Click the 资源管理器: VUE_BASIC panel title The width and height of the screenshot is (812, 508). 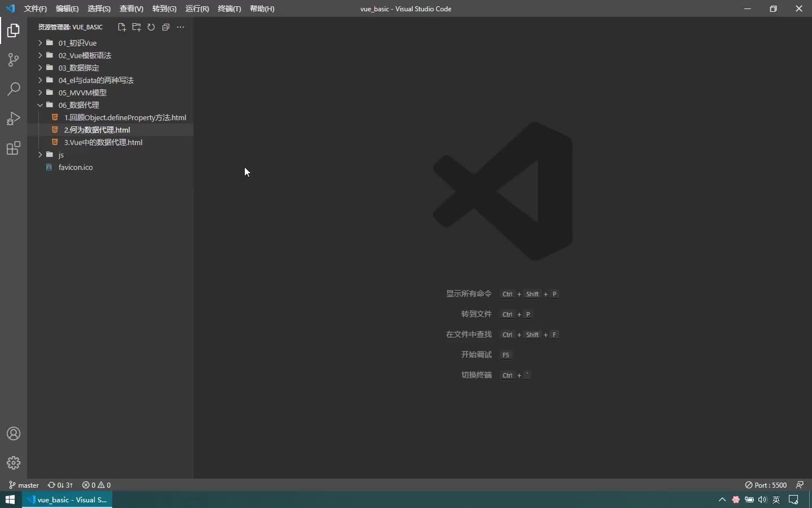click(70, 27)
